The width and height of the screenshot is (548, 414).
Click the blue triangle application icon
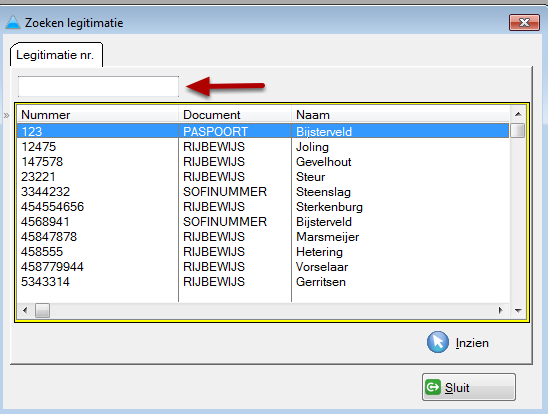click(13, 22)
